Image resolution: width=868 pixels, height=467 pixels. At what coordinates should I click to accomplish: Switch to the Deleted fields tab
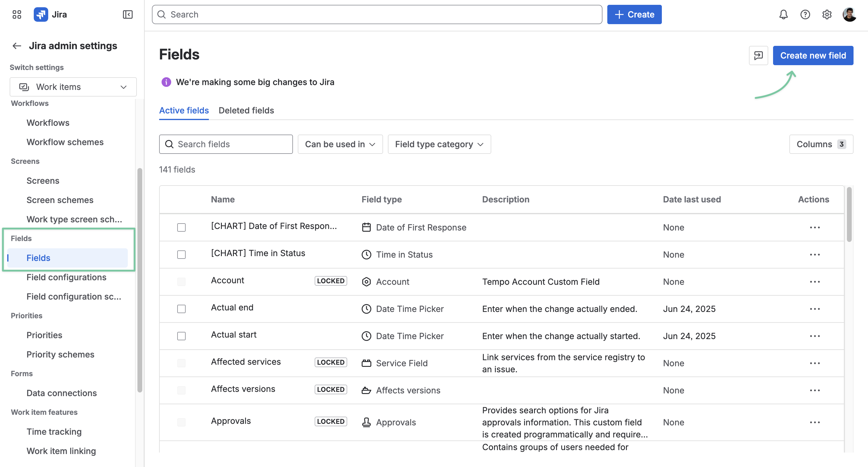tap(246, 111)
